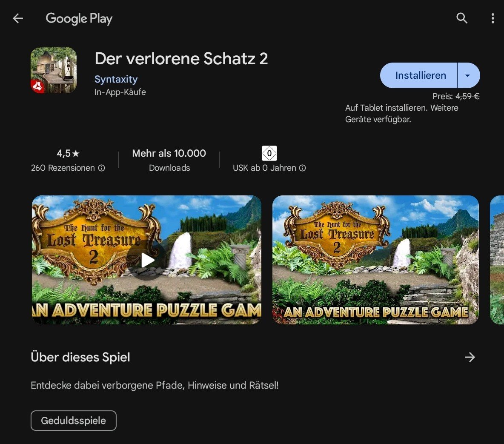Image resolution: width=504 pixels, height=444 pixels.
Task: Tap the Der verlorene Schatz 2 app icon
Action: tap(54, 70)
